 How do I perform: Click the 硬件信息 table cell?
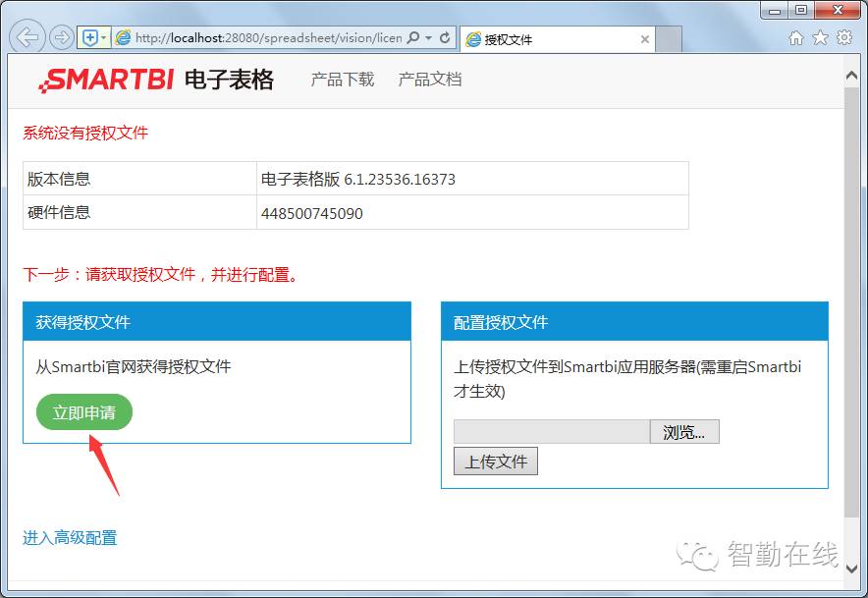[x=139, y=212]
